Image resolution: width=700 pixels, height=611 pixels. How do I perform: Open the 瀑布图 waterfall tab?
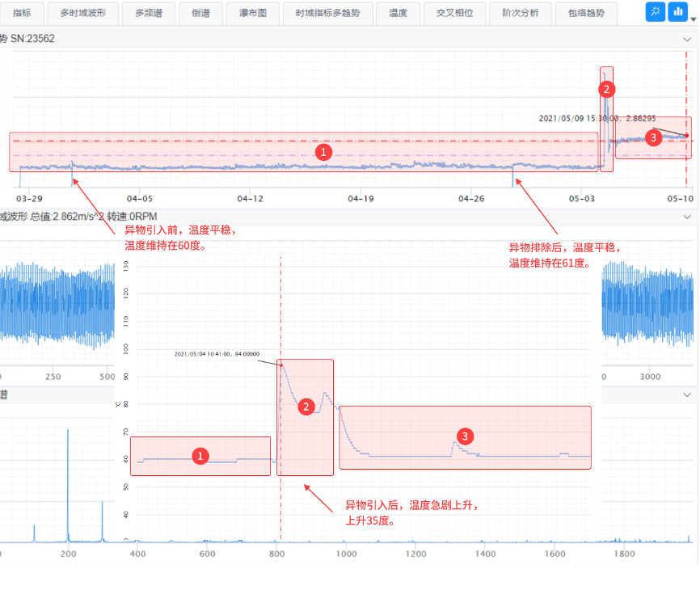(255, 13)
